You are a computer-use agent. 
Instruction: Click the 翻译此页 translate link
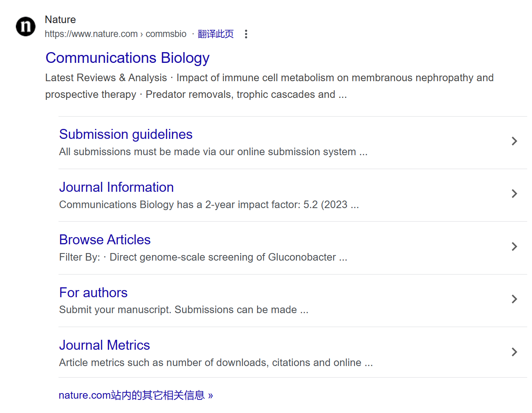tap(216, 34)
